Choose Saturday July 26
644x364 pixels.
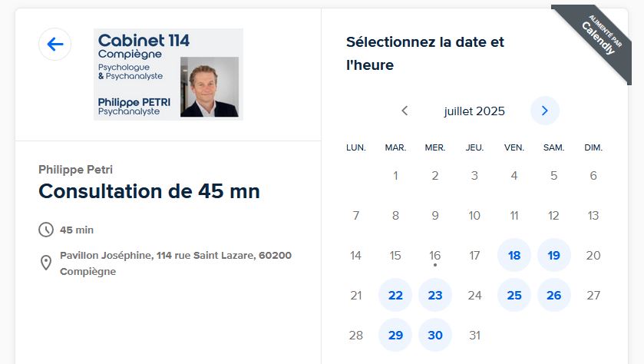click(553, 295)
